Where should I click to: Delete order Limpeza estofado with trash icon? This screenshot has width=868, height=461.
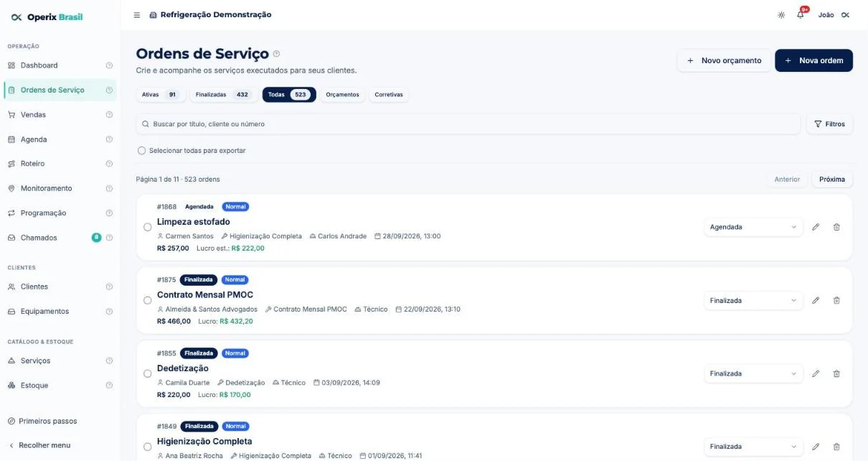coord(836,227)
